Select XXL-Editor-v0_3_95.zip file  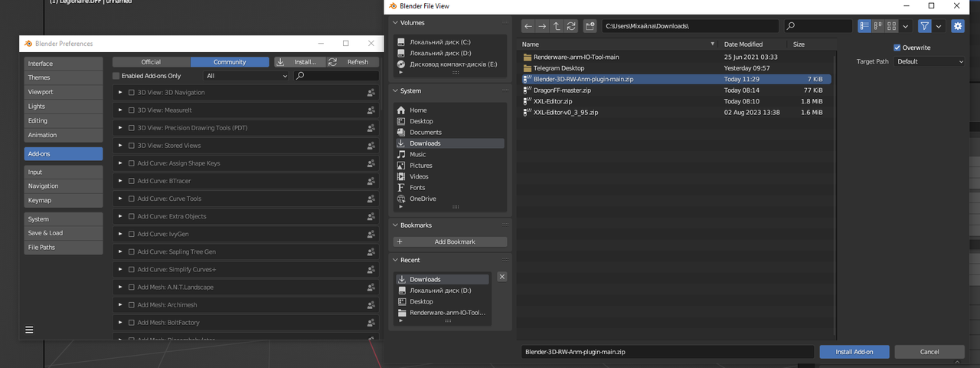(x=676, y=112)
